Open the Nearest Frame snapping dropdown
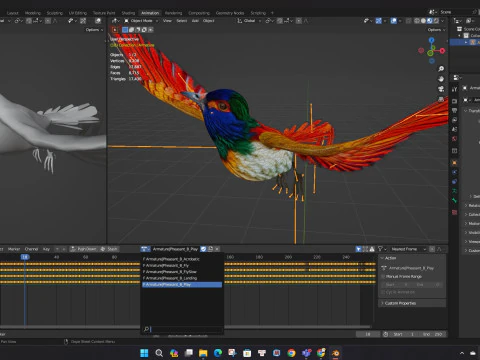Screen dimensions: 480x360 coord(408,249)
